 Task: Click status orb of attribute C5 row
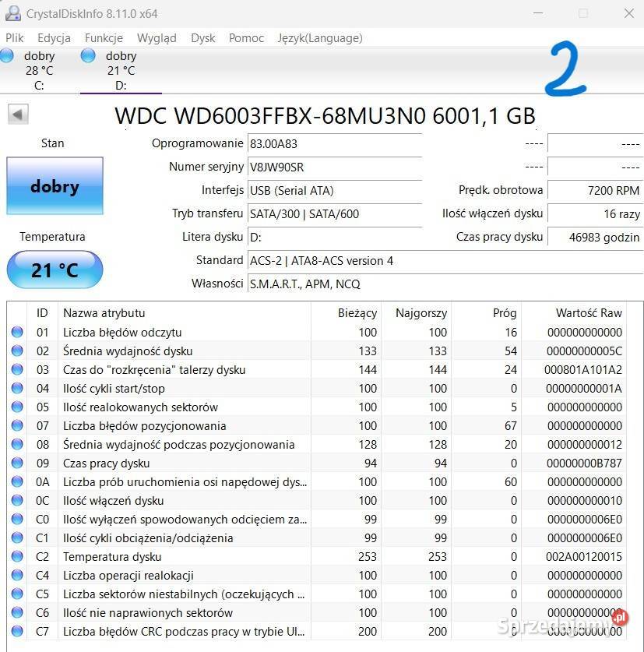(x=17, y=594)
